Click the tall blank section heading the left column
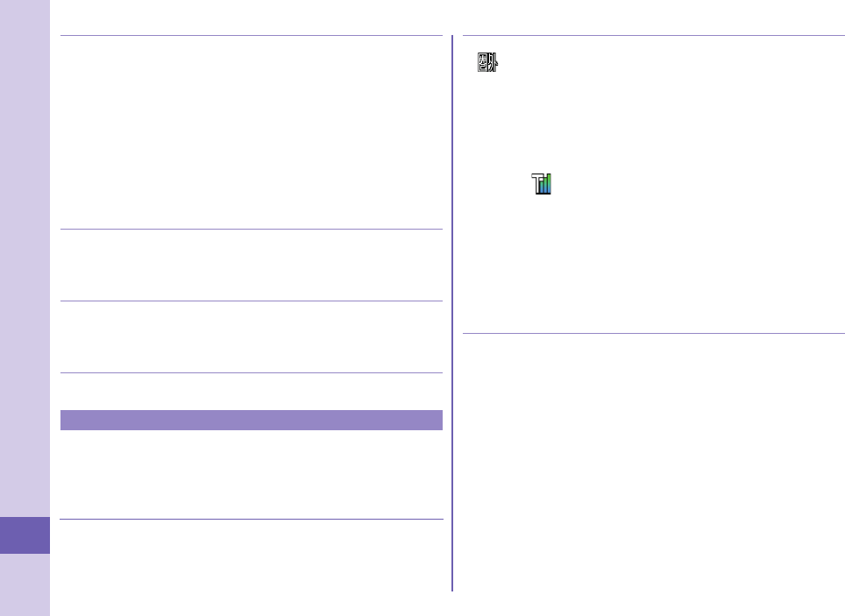845x616 pixels. pyautogui.click(x=251, y=132)
